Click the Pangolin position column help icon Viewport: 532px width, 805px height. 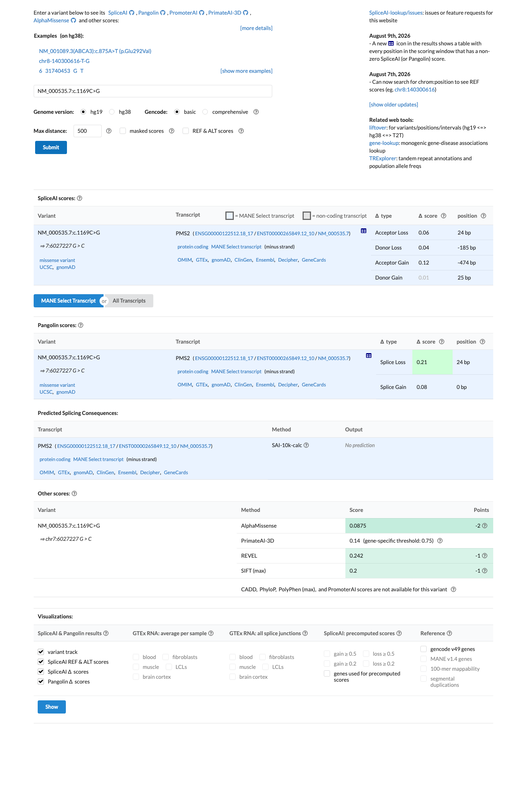tap(483, 342)
